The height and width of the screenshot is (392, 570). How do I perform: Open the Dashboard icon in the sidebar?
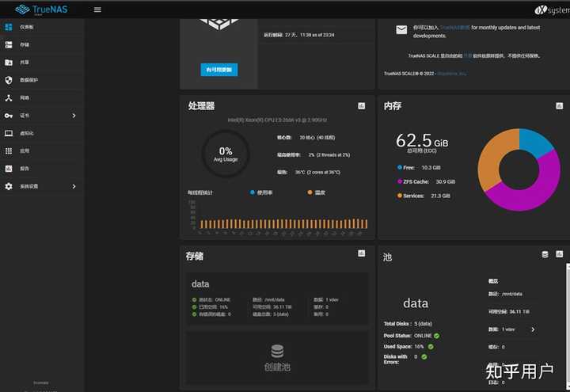coord(9,27)
